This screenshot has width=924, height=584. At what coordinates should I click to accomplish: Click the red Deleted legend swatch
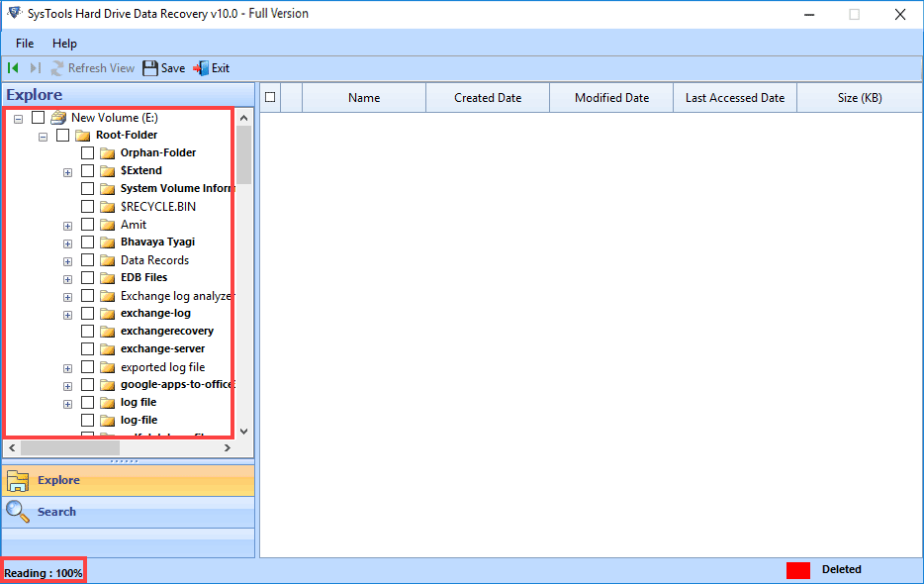[x=797, y=570]
